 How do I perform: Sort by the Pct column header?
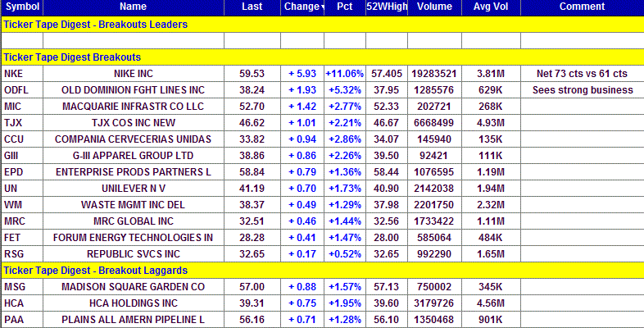pyautogui.click(x=345, y=7)
